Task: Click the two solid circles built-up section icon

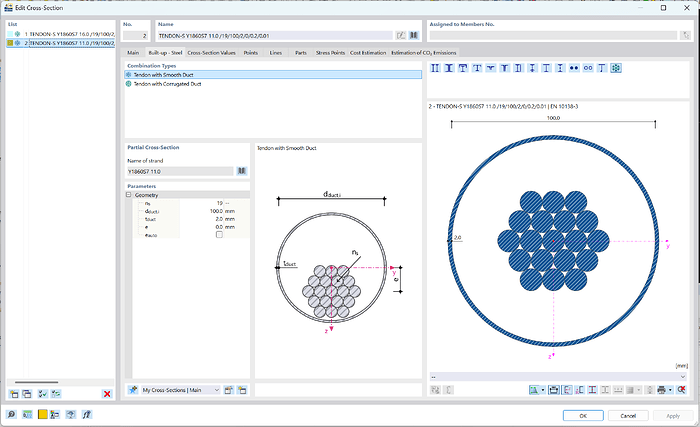Action: [574, 68]
